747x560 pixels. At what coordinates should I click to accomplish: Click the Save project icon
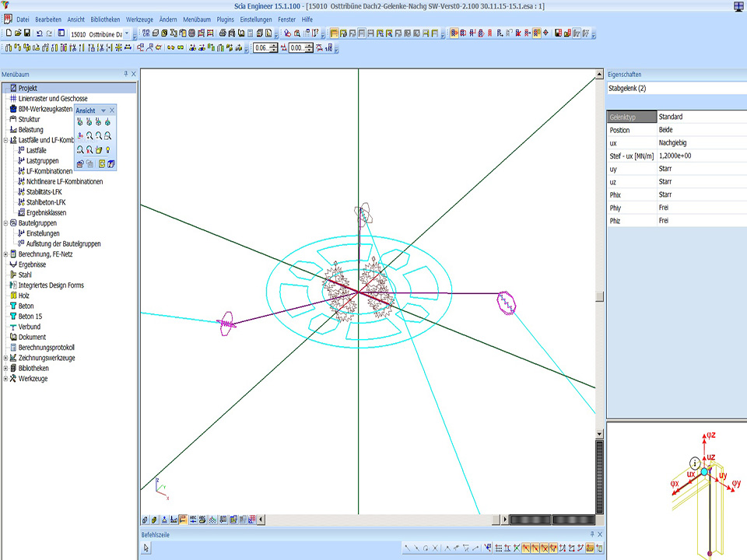pyautogui.click(x=27, y=33)
